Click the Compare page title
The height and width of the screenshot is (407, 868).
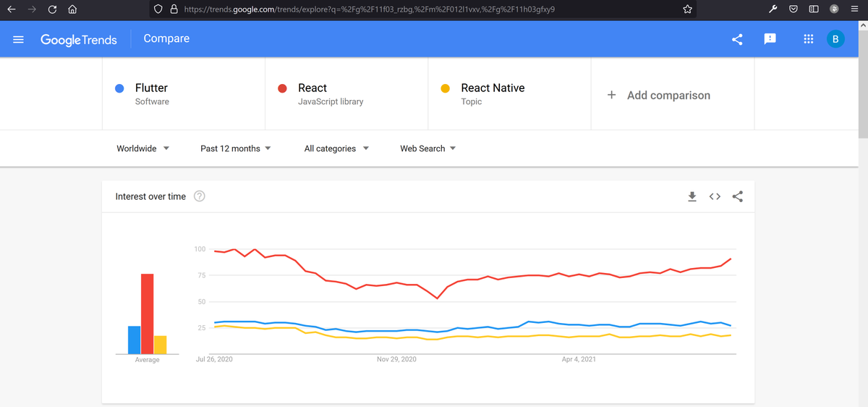(166, 38)
